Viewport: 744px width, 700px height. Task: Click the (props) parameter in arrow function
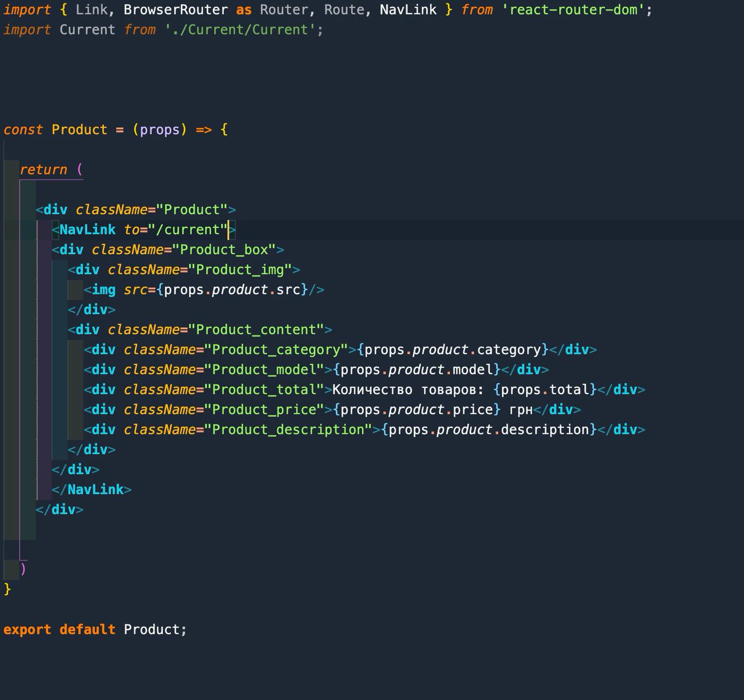tap(160, 130)
